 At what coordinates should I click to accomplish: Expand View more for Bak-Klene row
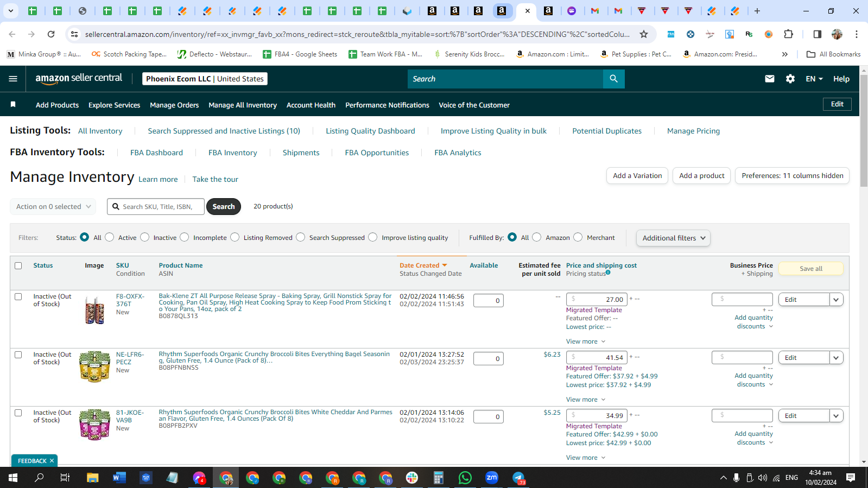[586, 341]
